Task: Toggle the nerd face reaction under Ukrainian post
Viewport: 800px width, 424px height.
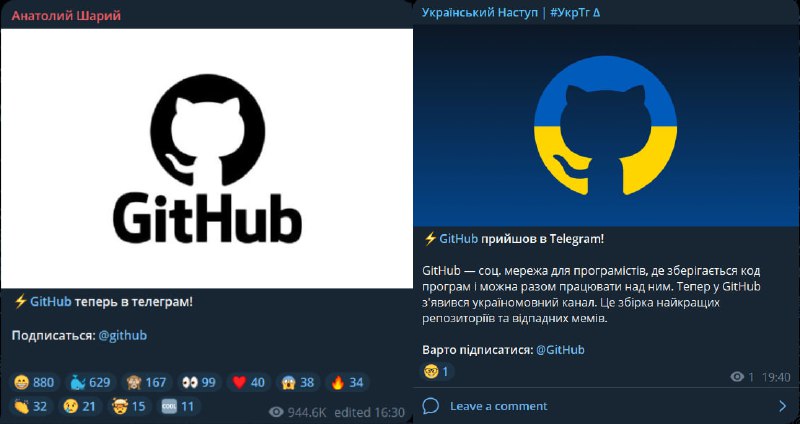Action: 437,371
